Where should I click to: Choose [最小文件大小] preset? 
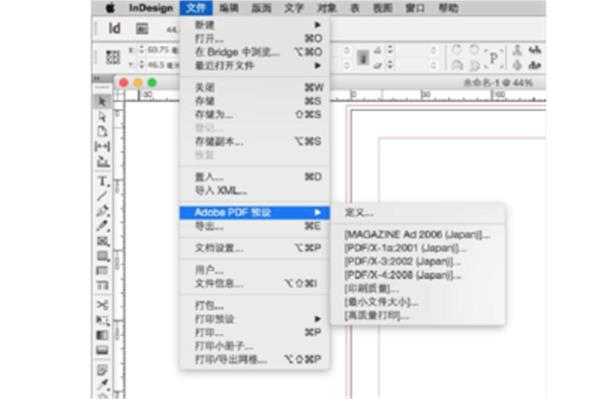pyautogui.click(x=417, y=302)
